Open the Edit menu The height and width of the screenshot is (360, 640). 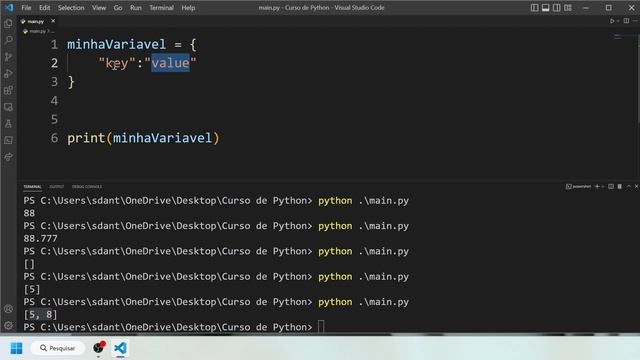tap(44, 8)
